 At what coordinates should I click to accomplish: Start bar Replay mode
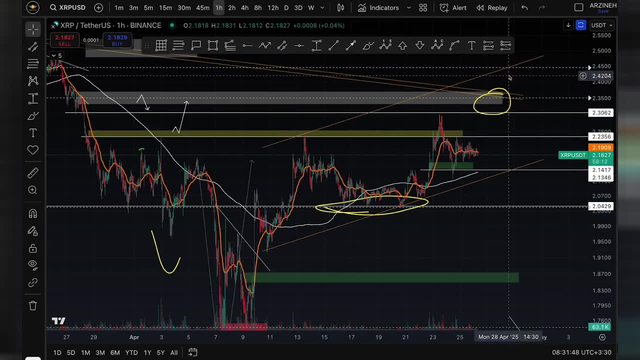coord(492,8)
